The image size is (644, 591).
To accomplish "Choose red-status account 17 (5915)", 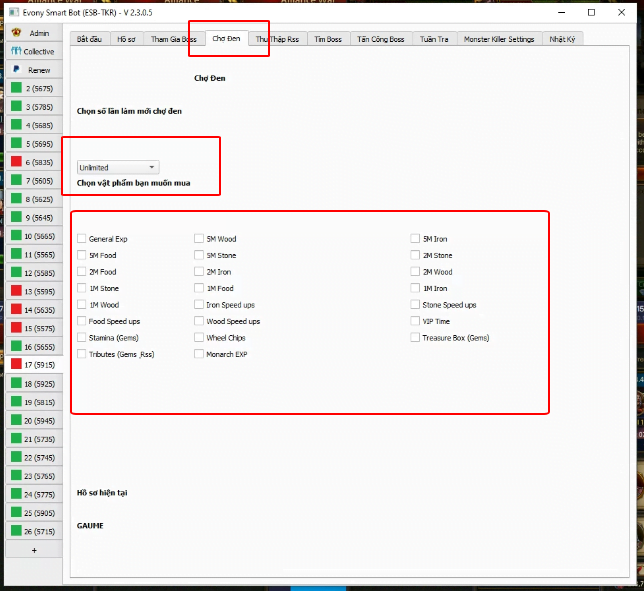I will 33,365.
